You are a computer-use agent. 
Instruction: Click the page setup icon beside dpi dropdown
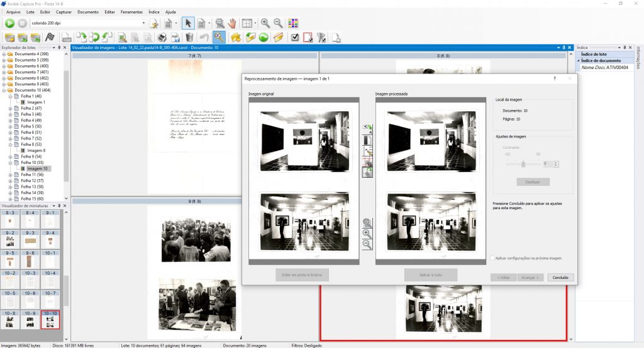point(154,23)
